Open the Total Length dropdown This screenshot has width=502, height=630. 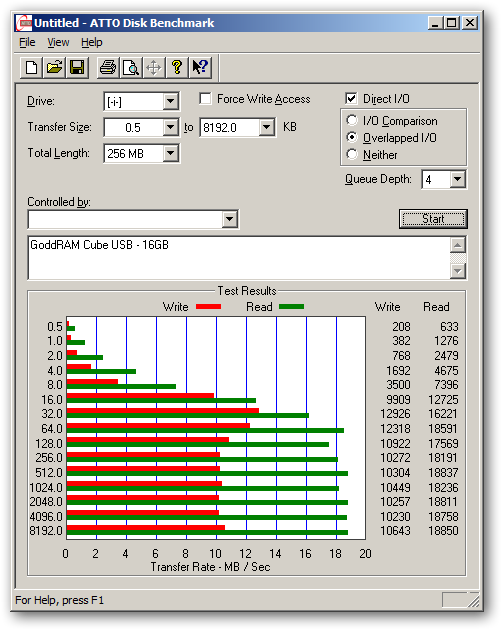tap(170, 153)
